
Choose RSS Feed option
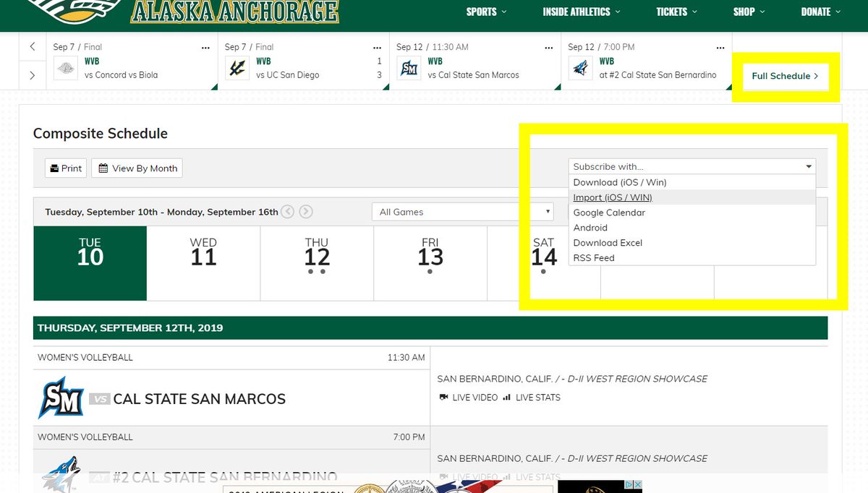pyautogui.click(x=692, y=258)
